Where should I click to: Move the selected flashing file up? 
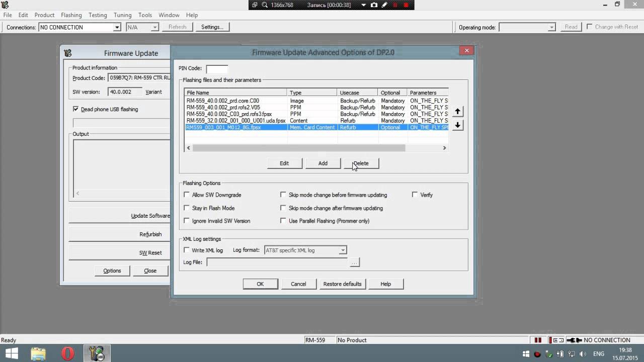[x=457, y=111]
